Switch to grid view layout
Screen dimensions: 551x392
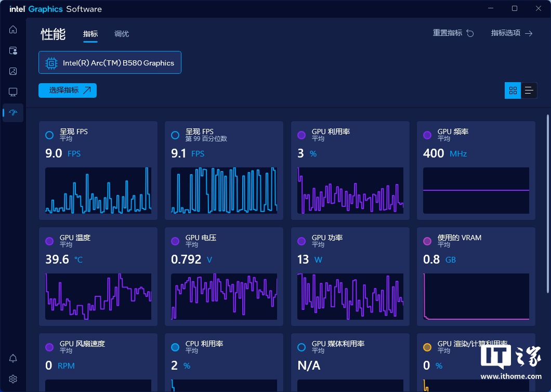(513, 90)
